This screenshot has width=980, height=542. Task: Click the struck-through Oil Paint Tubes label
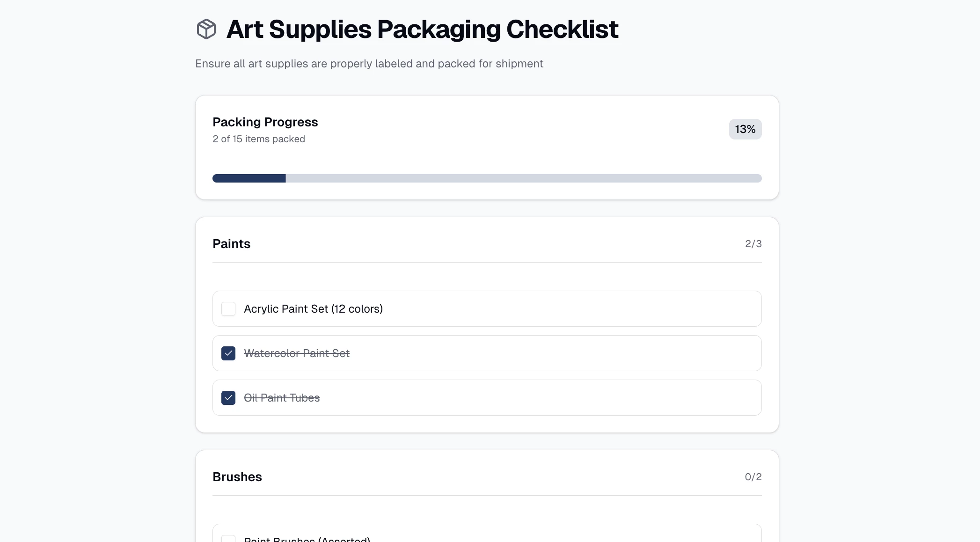click(x=282, y=398)
